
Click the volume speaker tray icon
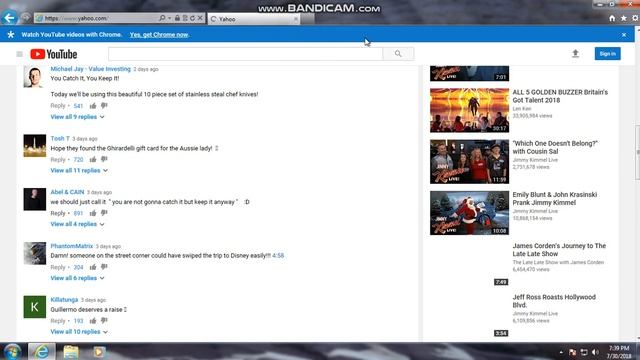595,352
